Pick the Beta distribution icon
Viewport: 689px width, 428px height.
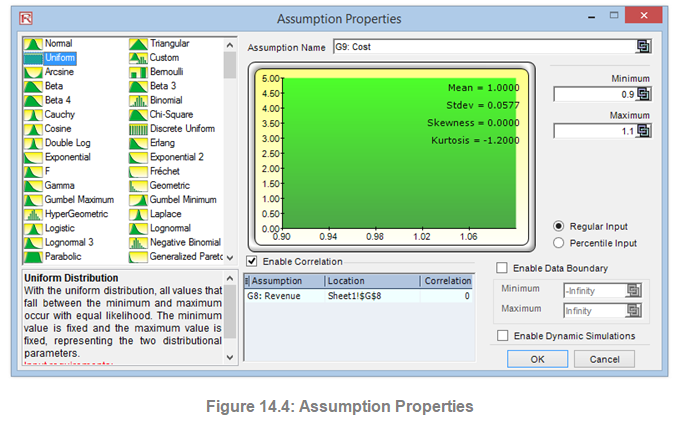click(x=33, y=87)
